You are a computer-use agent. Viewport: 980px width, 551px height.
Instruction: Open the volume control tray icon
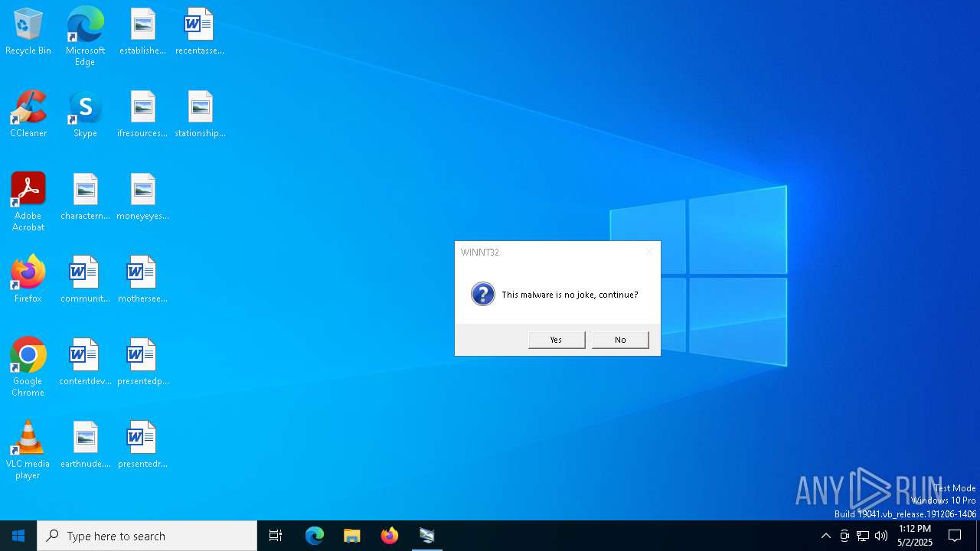click(x=881, y=536)
